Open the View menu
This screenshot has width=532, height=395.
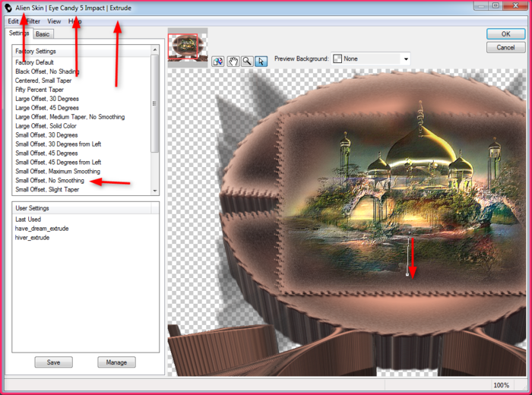(54, 21)
